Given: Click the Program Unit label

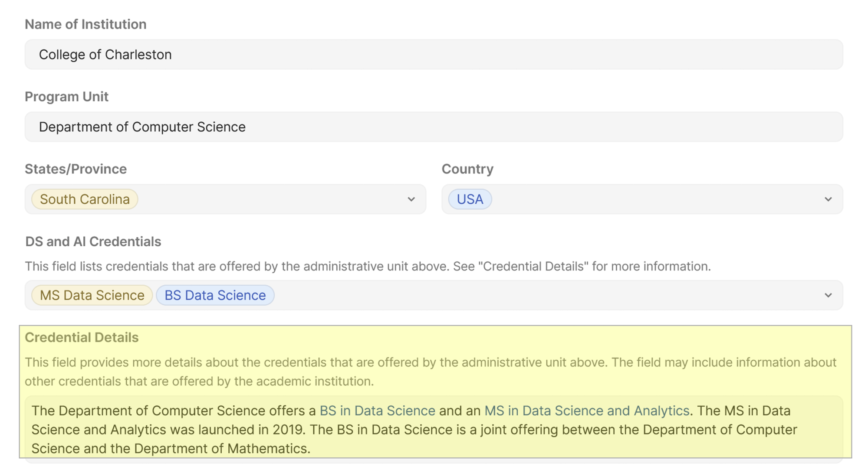Looking at the screenshot, I should point(66,97).
